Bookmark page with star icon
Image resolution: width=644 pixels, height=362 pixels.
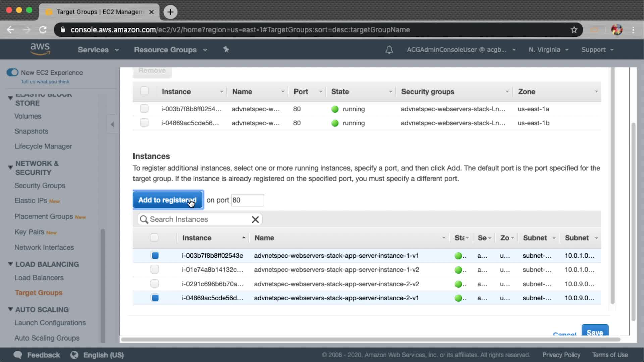(574, 30)
